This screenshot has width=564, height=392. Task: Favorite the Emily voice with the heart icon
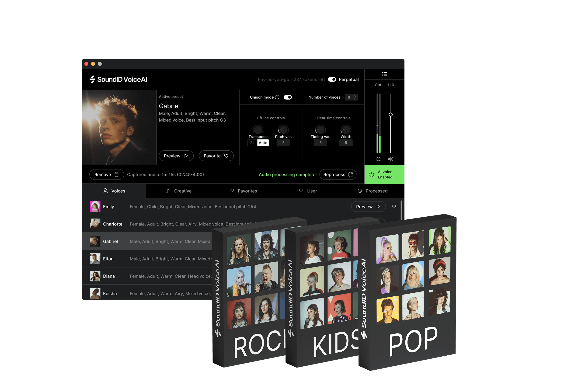394,207
